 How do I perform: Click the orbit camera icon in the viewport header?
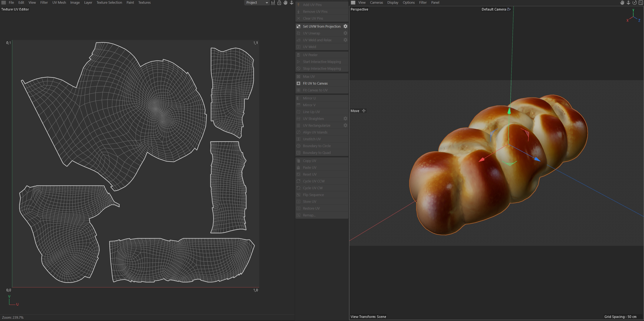tap(635, 2)
